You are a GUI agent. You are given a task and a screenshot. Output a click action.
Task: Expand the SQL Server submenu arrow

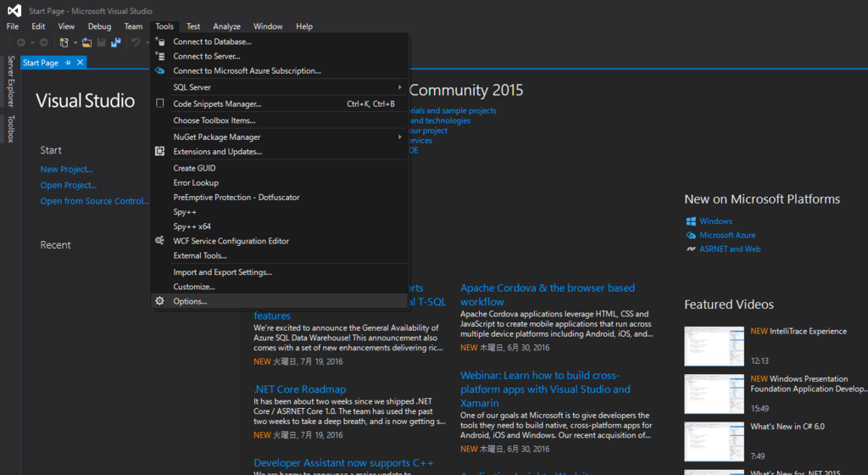tap(400, 87)
